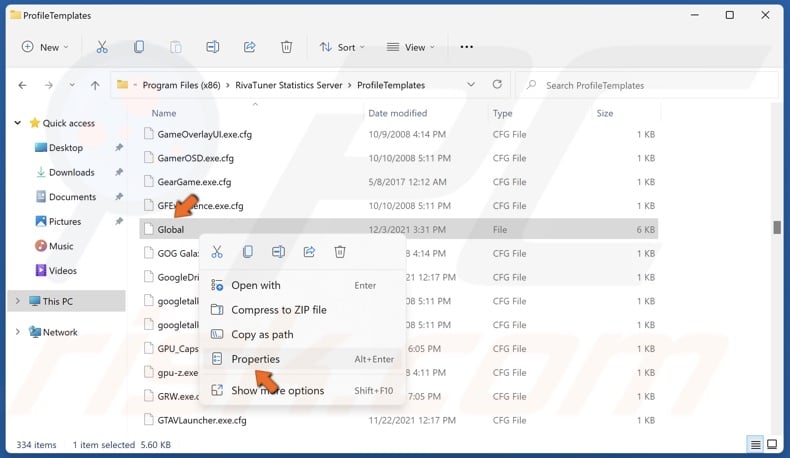The height and width of the screenshot is (458, 790).
Task: Expand Network in navigation pane
Action: [18, 332]
